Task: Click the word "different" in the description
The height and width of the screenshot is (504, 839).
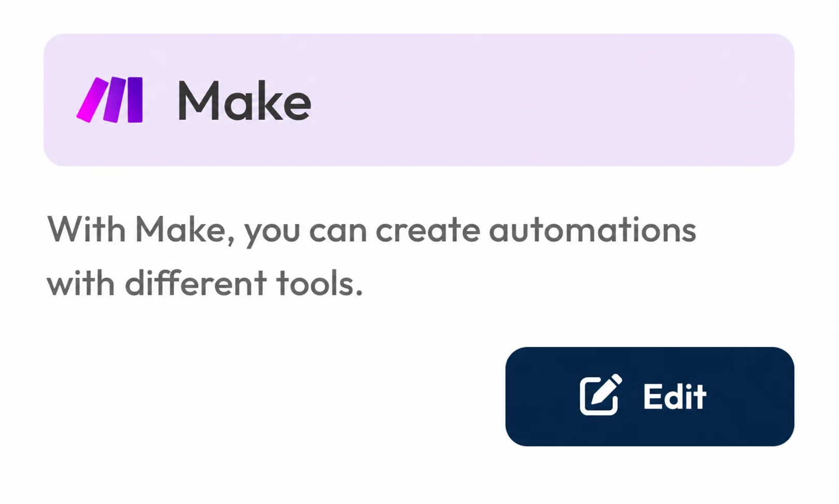Action: tap(196, 283)
